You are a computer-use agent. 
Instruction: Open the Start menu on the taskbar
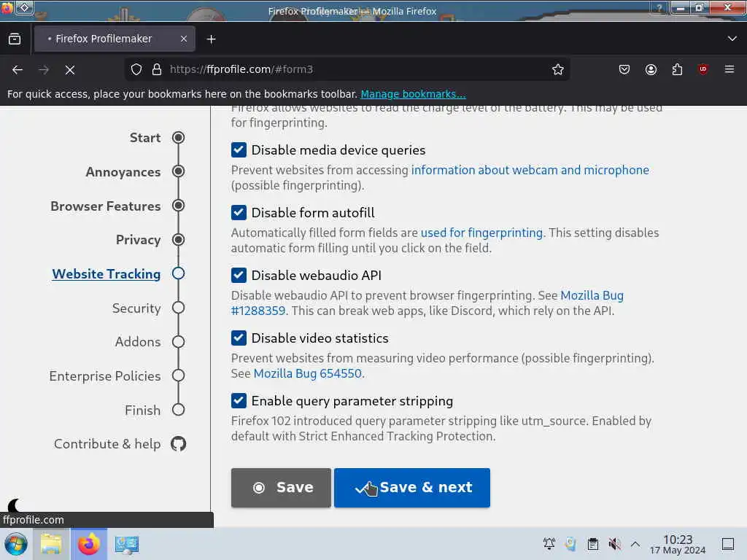(x=16, y=544)
